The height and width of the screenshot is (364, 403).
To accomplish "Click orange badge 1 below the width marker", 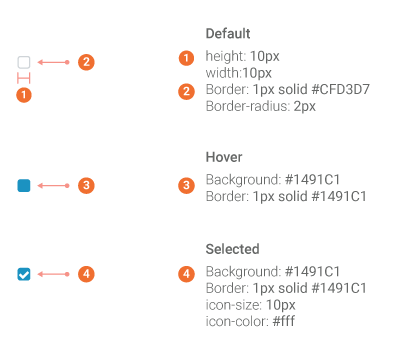I will coord(24,95).
